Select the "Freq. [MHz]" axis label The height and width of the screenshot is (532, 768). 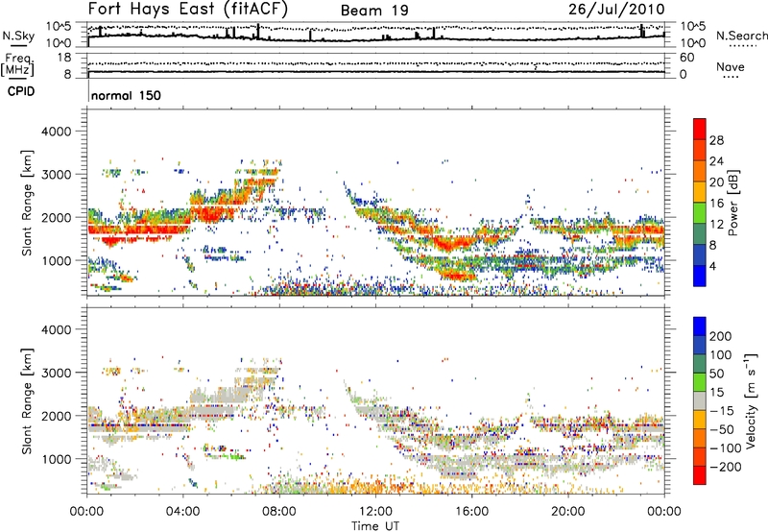[18, 65]
